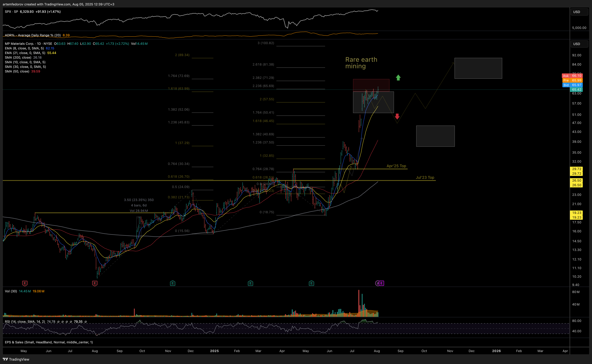Select the Jul'23 Top line label
This screenshot has height=364, width=592.
(x=425, y=177)
